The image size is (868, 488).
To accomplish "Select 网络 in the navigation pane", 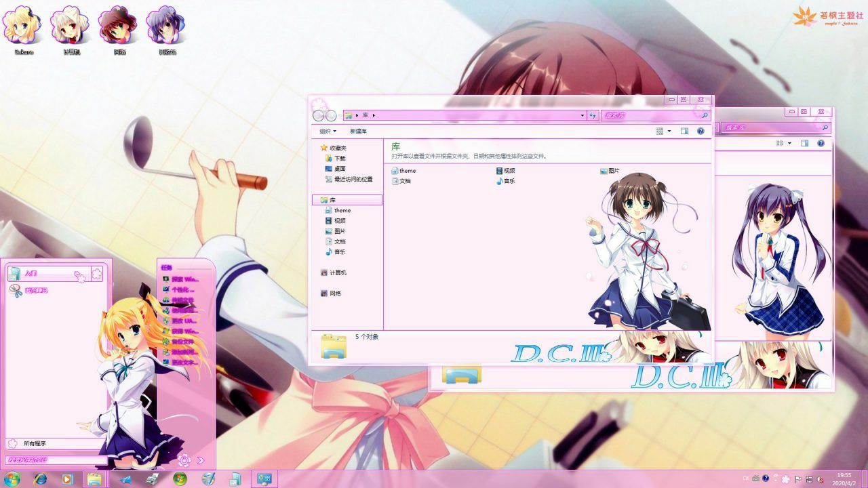I will coord(330,293).
